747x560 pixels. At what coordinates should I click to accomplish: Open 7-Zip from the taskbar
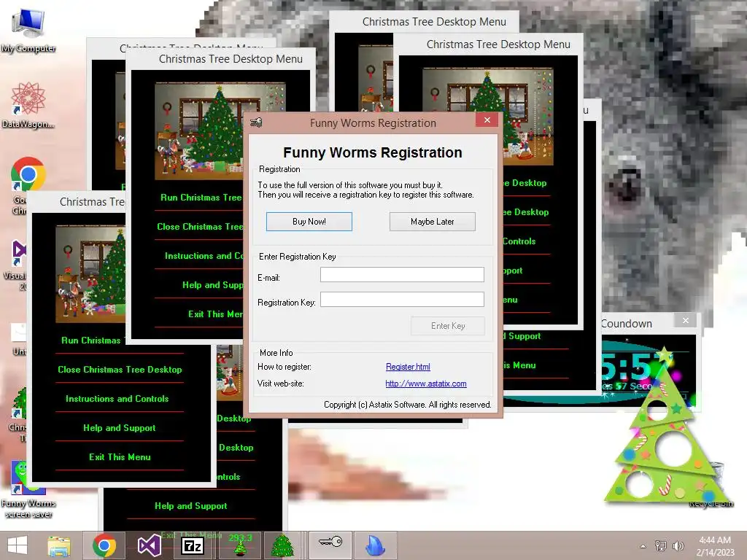click(193, 545)
